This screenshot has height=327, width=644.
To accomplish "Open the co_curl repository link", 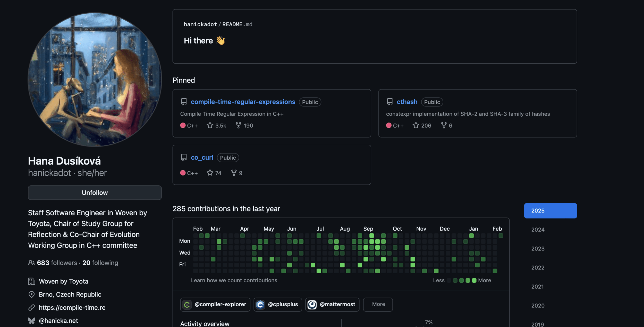I will click(x=202, y=158).
